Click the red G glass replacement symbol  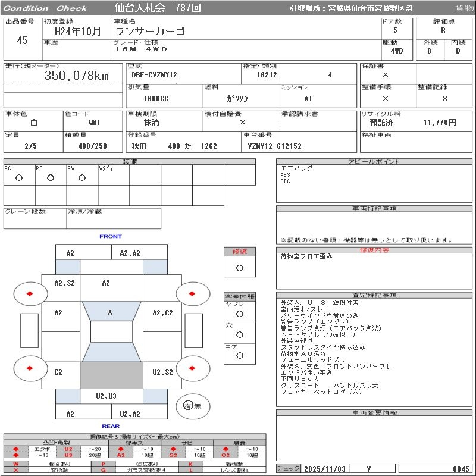tap(104, 470)
